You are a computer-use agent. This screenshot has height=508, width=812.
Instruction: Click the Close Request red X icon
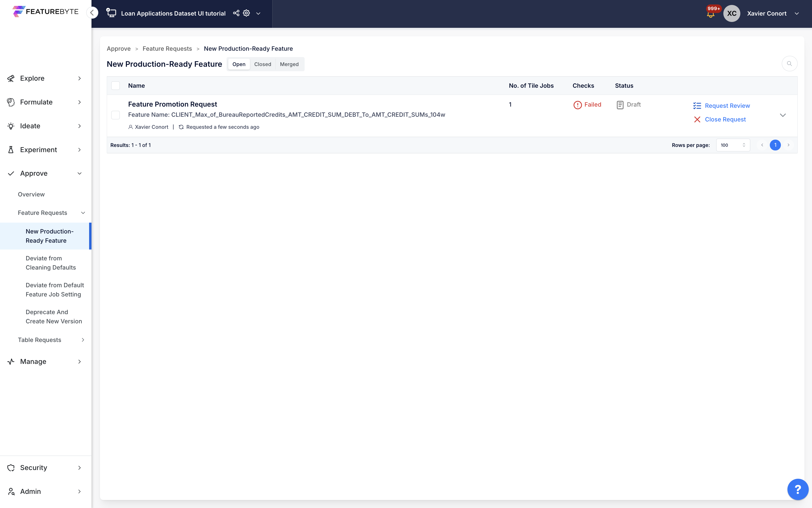(x=697, y=120)
